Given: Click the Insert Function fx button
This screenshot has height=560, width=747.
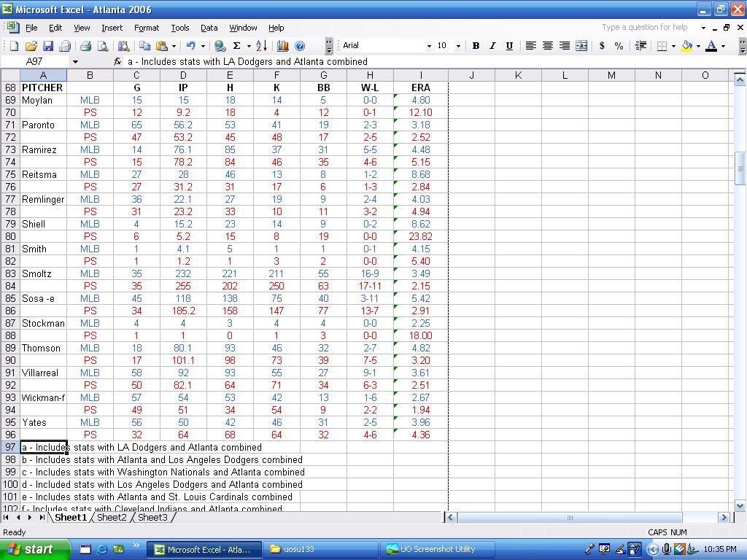Looking at the screenshot, I should coord(117,62).
